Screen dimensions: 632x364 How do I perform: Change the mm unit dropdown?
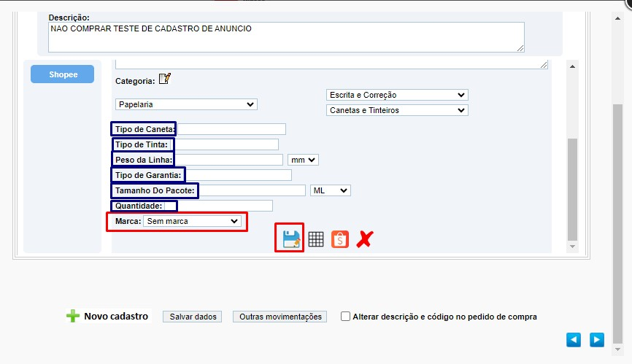[303, 160]
